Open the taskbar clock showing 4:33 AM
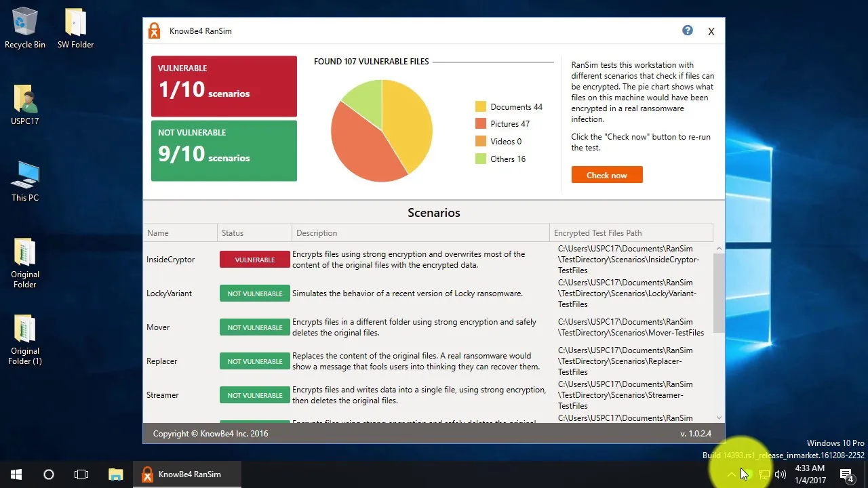 (x=810, y=474)
